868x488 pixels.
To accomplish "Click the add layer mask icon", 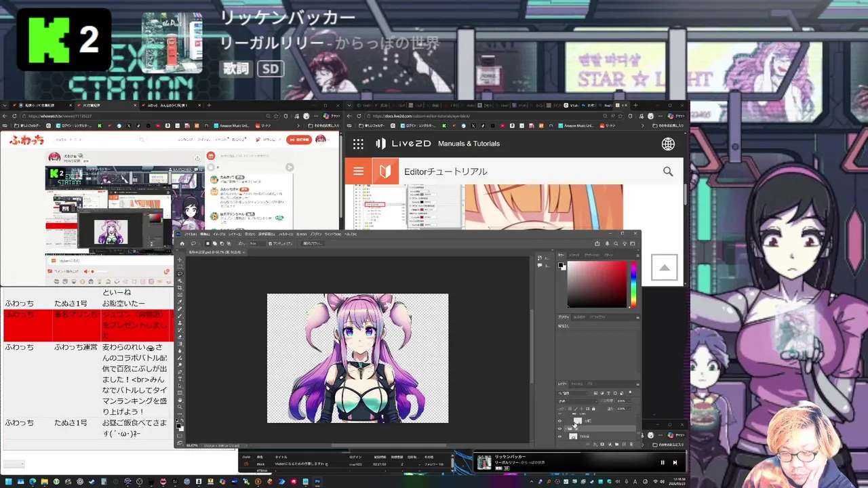I will 602,444.
